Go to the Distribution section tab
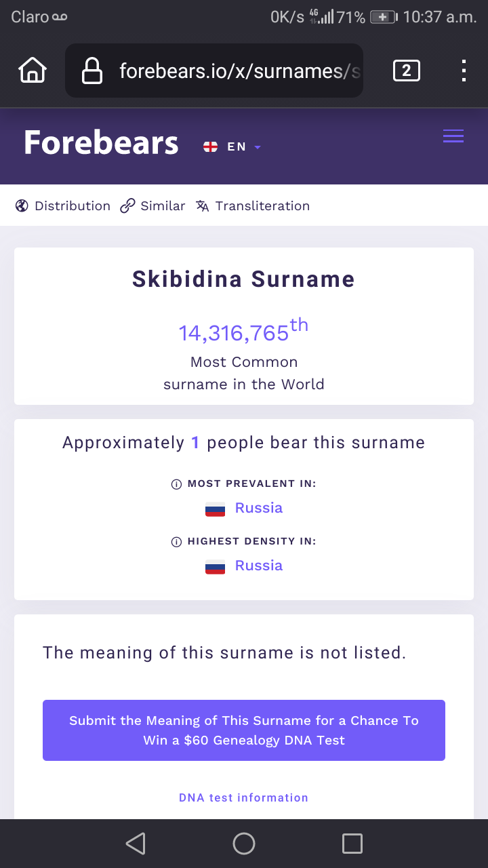This screenshot has width=488, height=868. (63, 206)
